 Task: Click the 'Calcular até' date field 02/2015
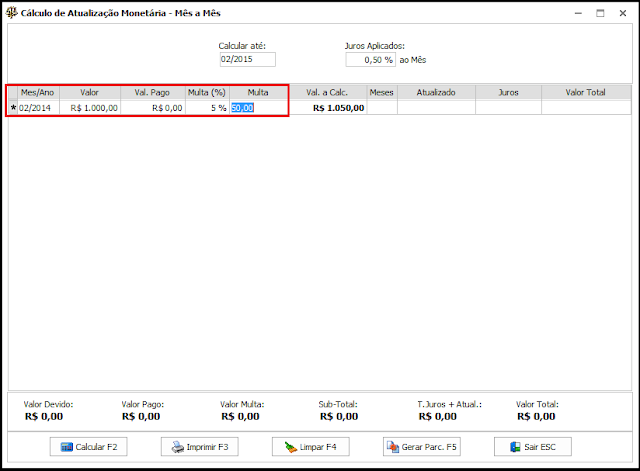[x=248, y=59]
